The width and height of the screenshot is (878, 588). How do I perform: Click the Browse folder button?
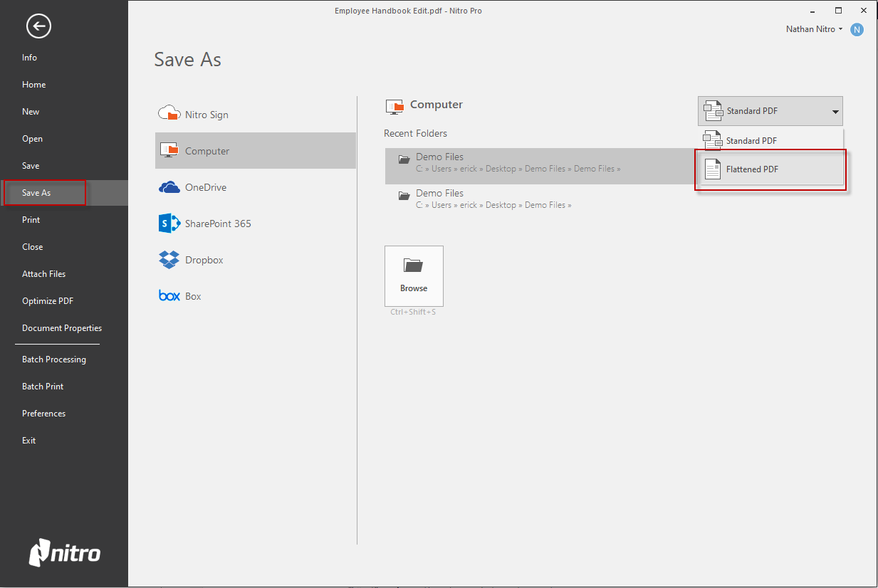[414, 276]
